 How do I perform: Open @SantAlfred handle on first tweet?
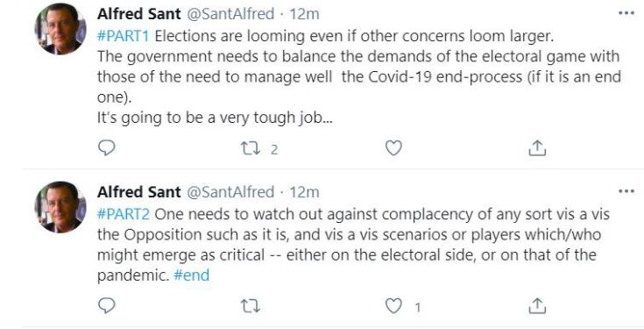[230, 14]
